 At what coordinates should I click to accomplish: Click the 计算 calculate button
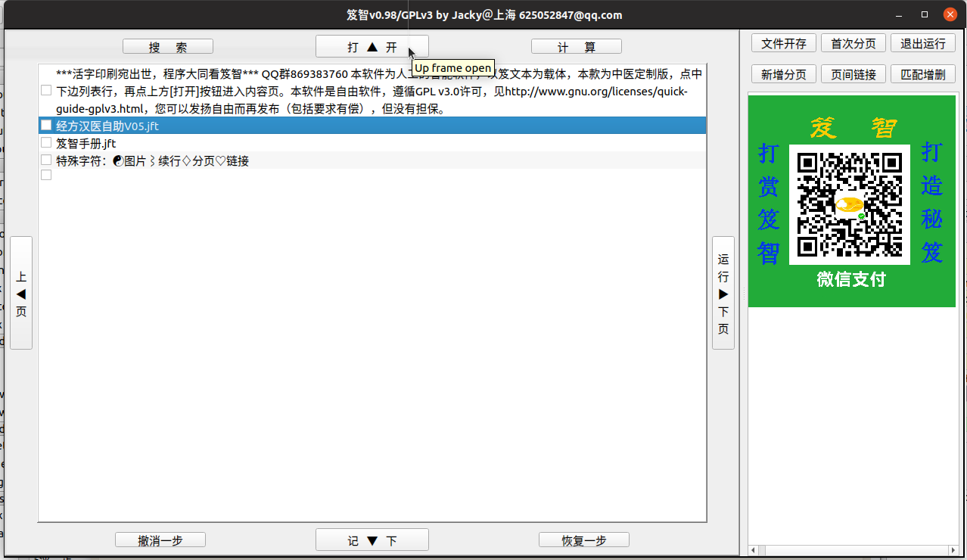(577, 47)
